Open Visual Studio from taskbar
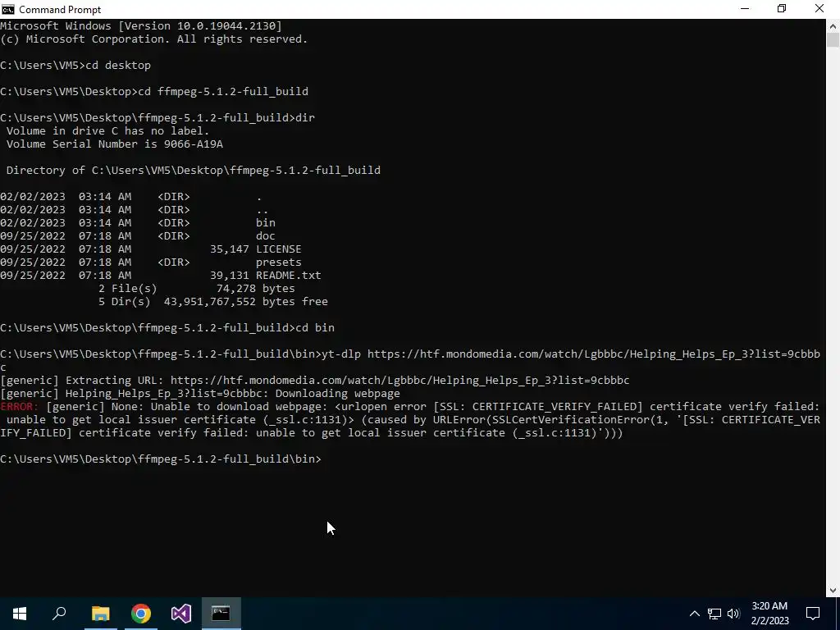Image resolution: width=840 pixels, height=630 pixels. 181,614
